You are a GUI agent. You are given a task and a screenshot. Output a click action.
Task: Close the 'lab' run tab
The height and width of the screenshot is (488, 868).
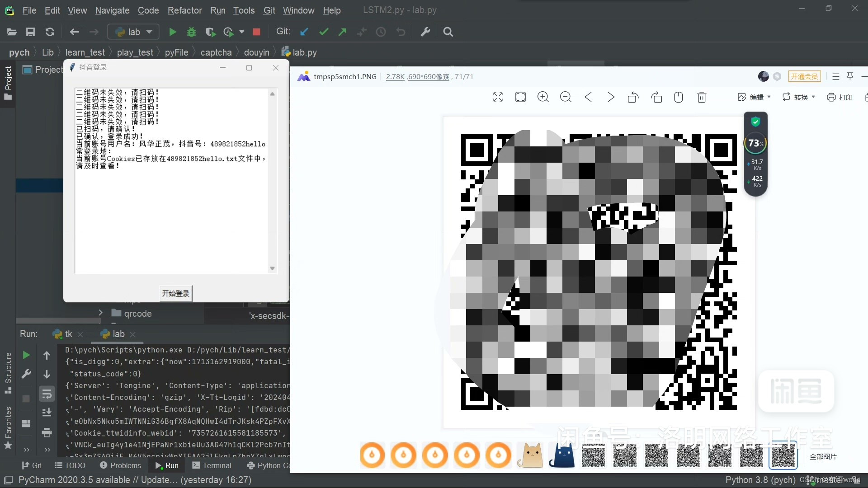(132, 334)
